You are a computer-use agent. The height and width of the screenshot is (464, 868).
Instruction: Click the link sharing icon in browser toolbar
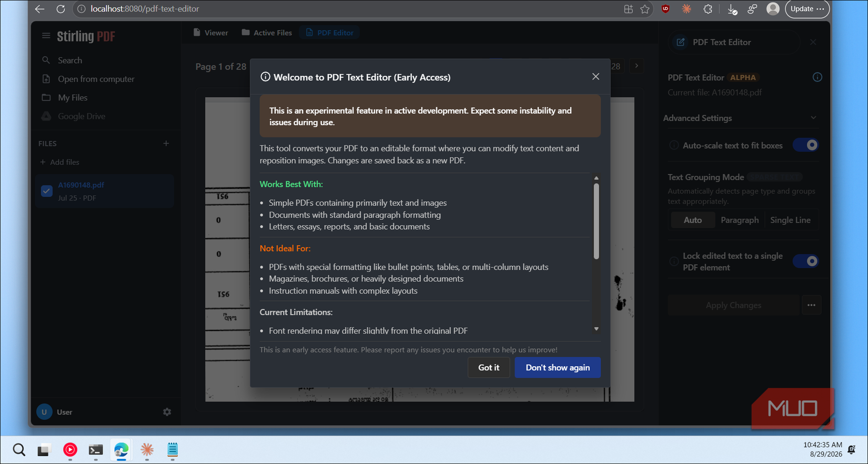[752, 9]
